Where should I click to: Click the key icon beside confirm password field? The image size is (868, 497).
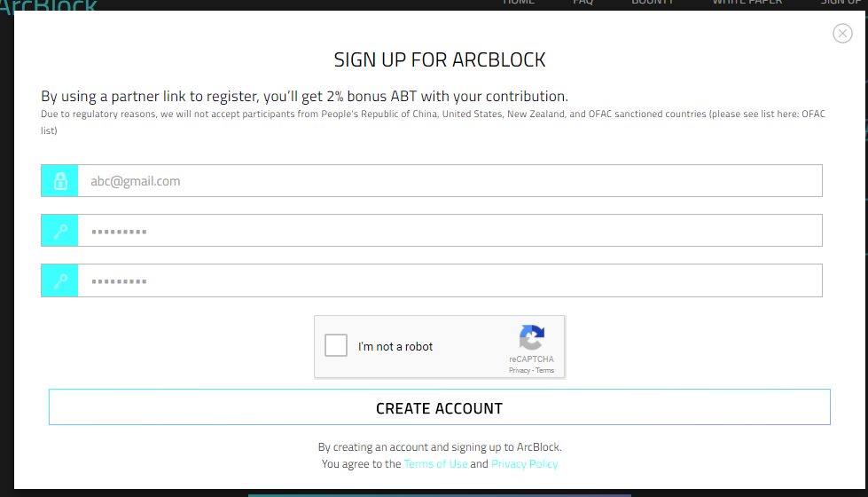[59, 280]
